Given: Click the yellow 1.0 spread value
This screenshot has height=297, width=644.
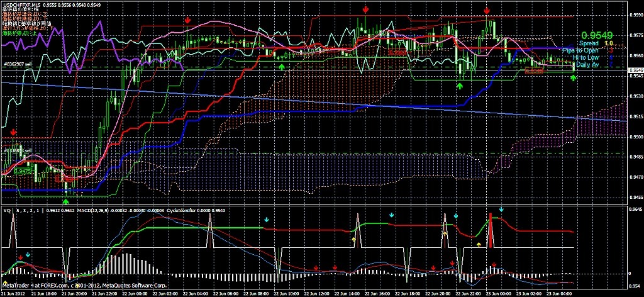Looking at the screenshot, I should pyautogui.click(x=609, y=43).
